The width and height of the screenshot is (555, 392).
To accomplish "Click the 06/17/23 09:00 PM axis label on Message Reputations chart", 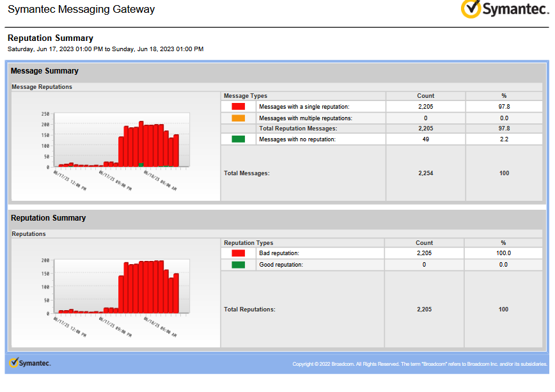I will (x=115, y=180).
